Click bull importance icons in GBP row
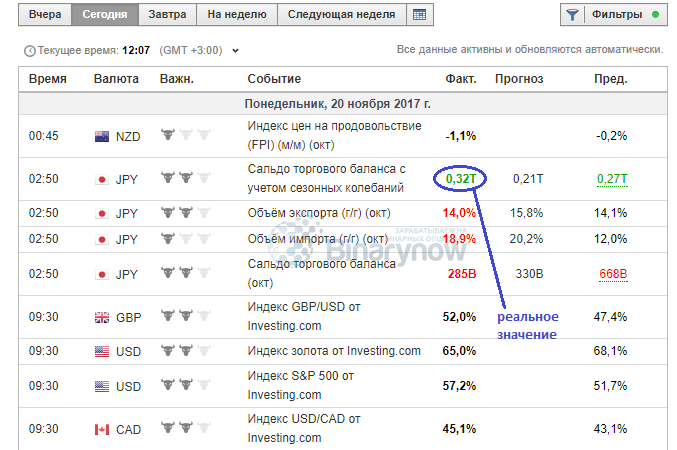The width and height of the screenshot is (677, 450). [x=186, y=316]
